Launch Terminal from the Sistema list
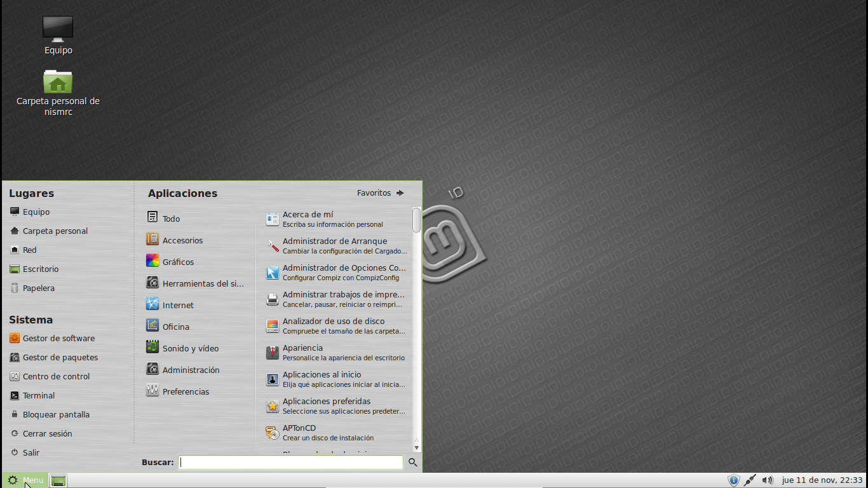The image size is (868, 488). click(x=38, y=395)
